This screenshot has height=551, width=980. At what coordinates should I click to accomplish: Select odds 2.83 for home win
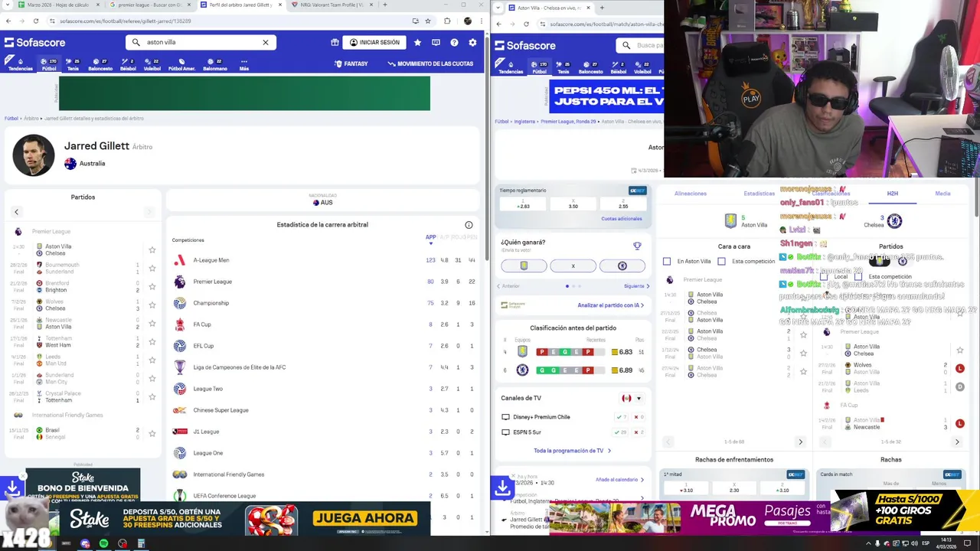click(524, 204)
